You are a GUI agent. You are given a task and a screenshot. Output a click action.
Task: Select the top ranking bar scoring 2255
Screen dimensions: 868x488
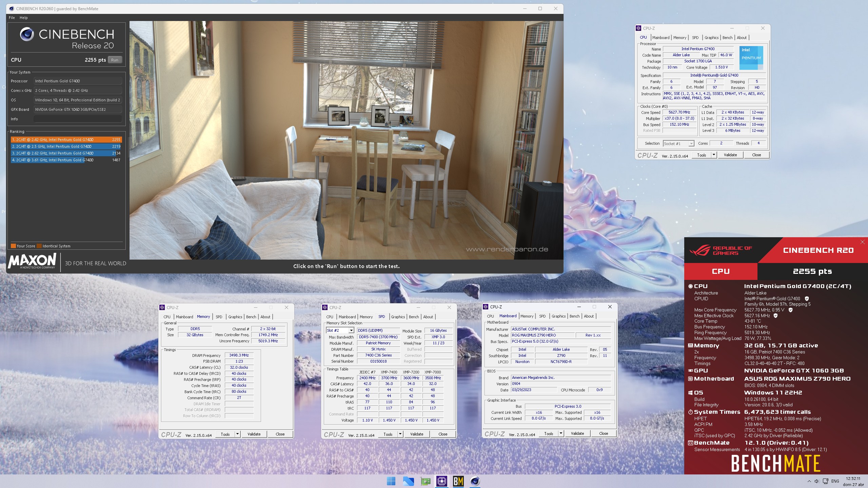(66, 140)
